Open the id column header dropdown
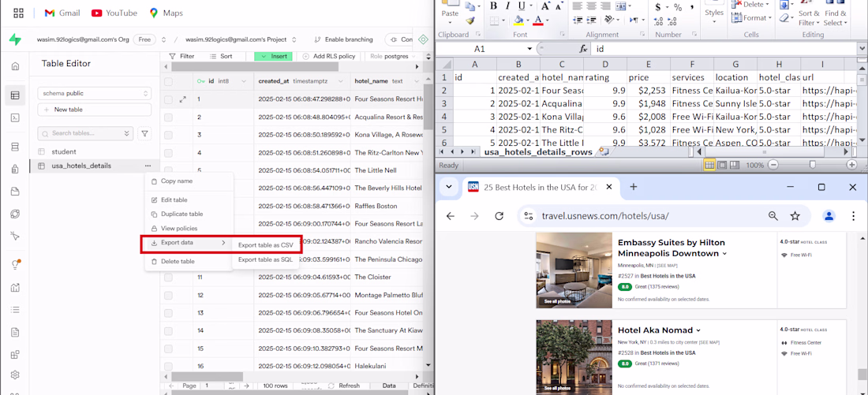This screenshot has height=395, width=868. [x=243, y=81]
